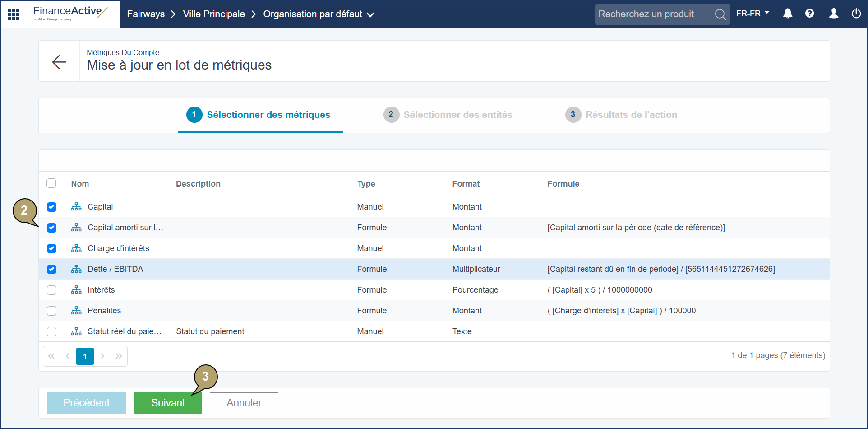The width and height of the screenshot is (868, 429).
Task: Open the help question mark icon
Action: coord(810,14)
